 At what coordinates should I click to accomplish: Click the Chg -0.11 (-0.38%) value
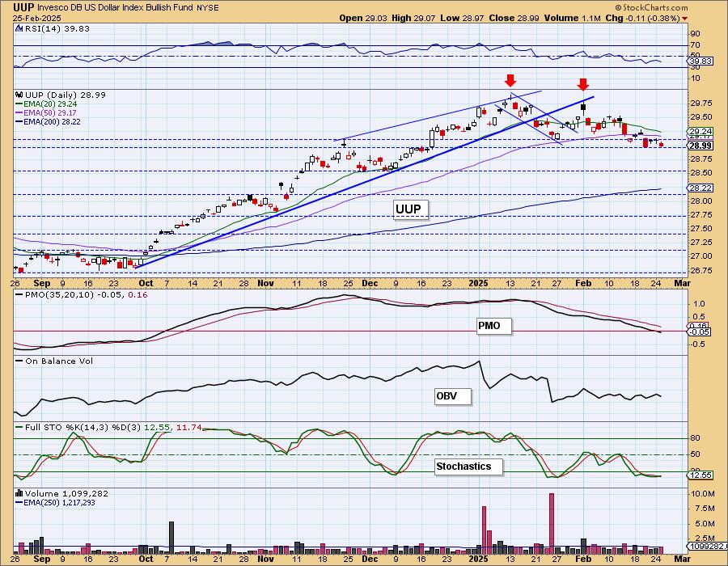coord(642,18)
